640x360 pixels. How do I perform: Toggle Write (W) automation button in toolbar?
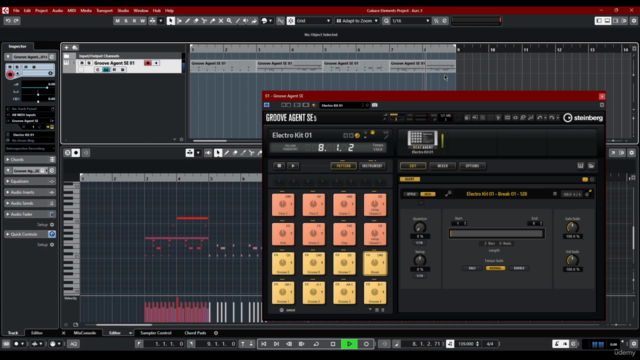click(x=142, y=21)
